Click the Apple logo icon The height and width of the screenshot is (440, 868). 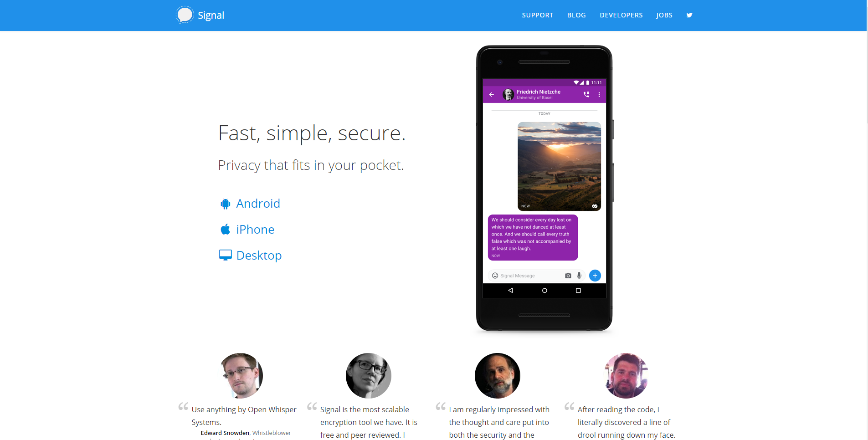pos(225,229)
